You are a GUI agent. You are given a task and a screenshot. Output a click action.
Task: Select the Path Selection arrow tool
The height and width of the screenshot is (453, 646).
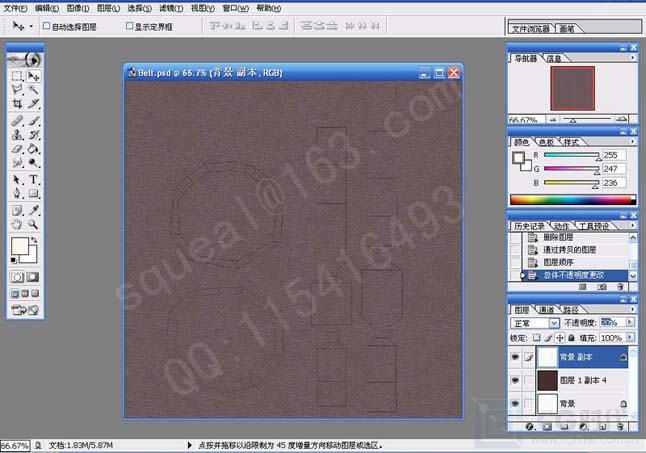[x=17, y=180]
